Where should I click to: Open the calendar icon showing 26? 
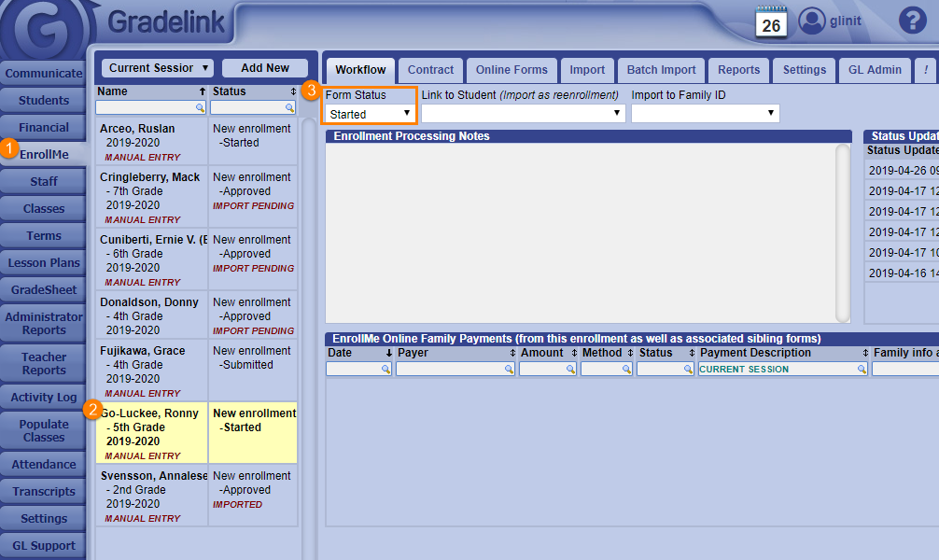[x=771, y=21]
